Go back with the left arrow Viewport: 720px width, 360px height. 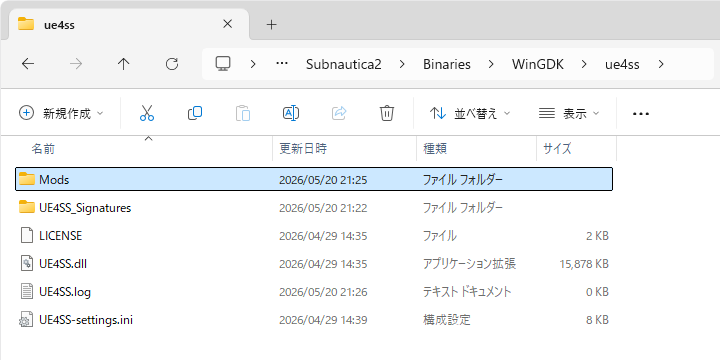coord(28,64)
